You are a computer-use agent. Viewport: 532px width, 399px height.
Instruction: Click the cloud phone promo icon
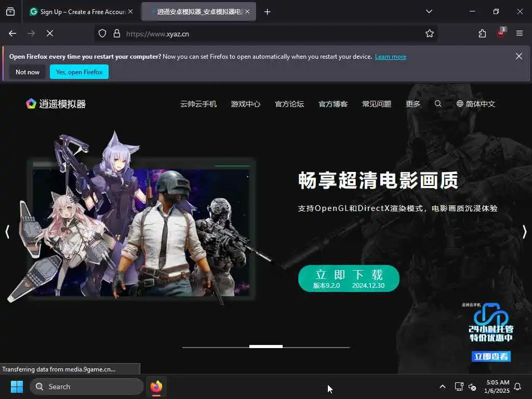490,322
